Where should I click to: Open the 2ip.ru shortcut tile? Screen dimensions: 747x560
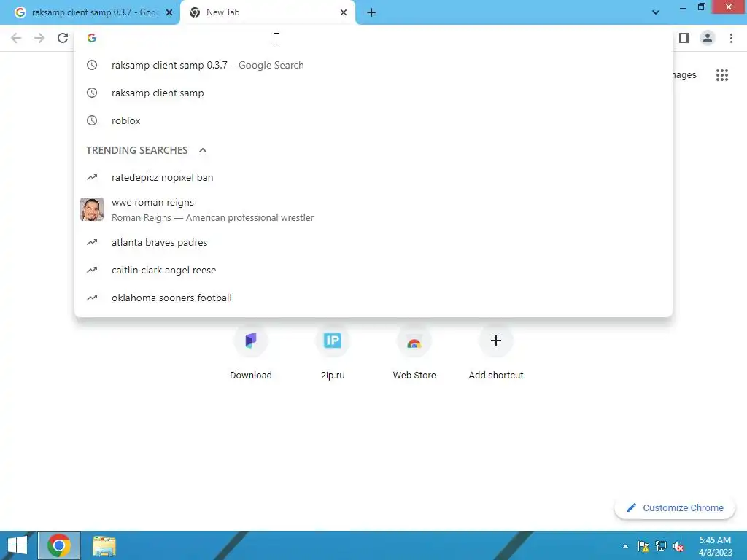click(x=333, y=352)
